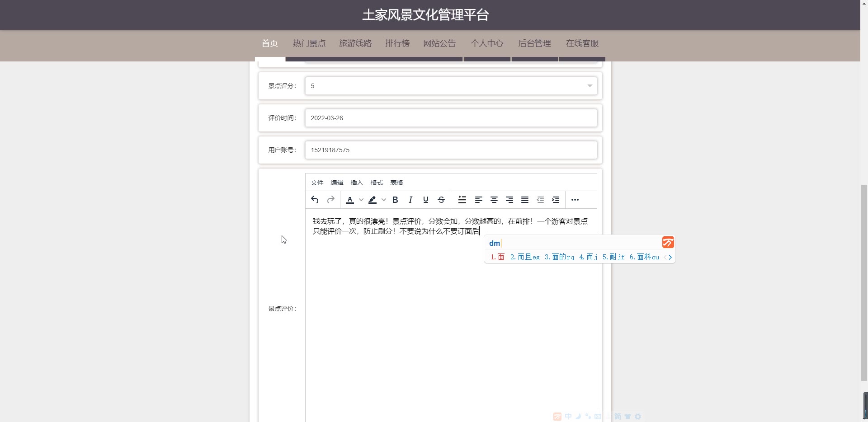868x422 pixels.
Task: Click the 土家风景文化管理平台 title
Action: click(x=425, y=15)
